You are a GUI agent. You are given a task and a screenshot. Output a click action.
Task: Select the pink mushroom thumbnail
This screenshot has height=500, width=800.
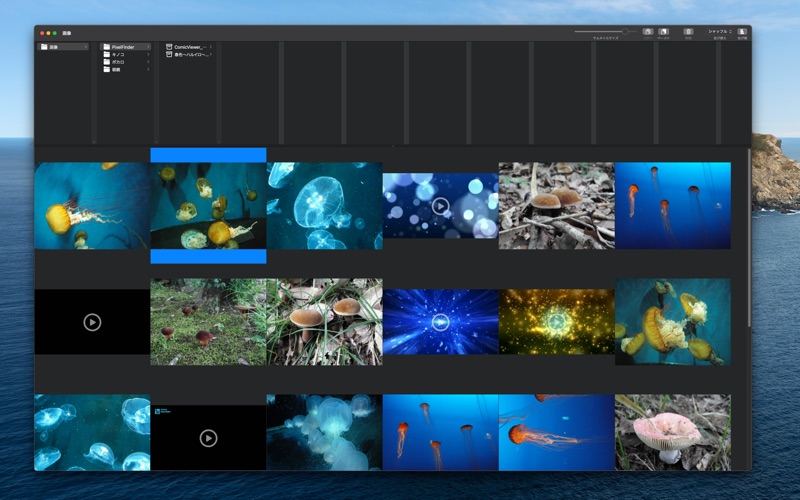[673, 432]
